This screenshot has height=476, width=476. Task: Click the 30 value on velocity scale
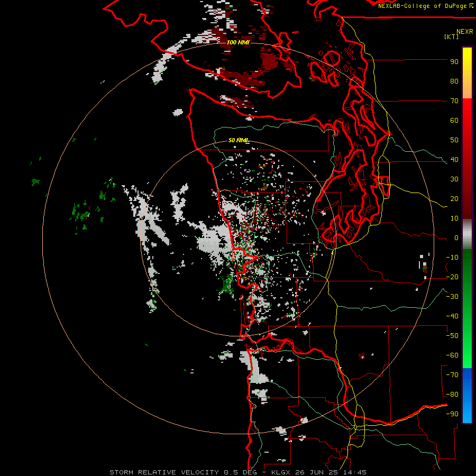coord(454,179)
